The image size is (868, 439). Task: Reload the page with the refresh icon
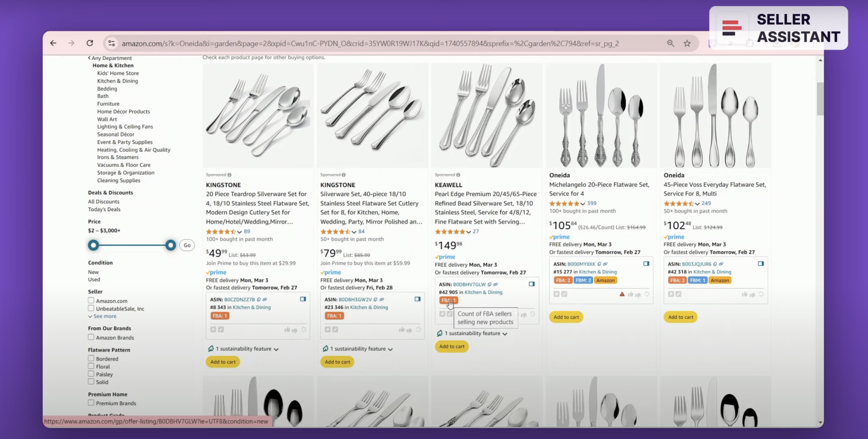pyautogui.click(x=90, y=43)
